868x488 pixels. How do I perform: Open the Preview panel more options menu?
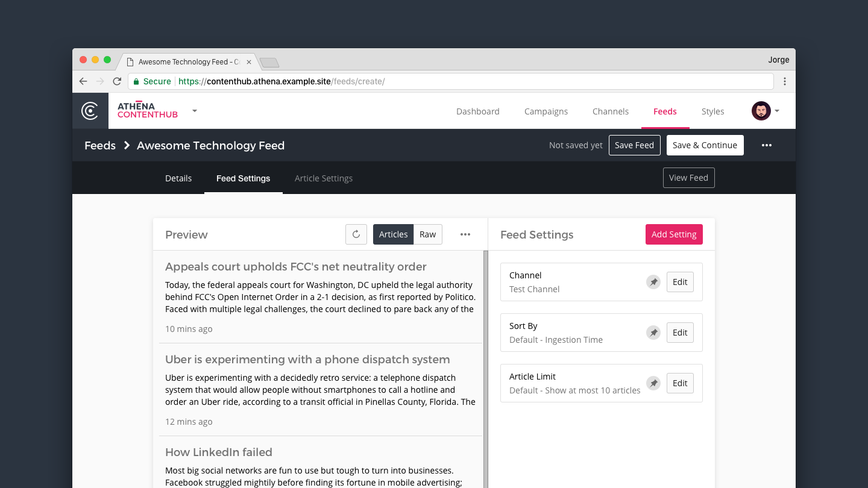(x=465, y=234)
